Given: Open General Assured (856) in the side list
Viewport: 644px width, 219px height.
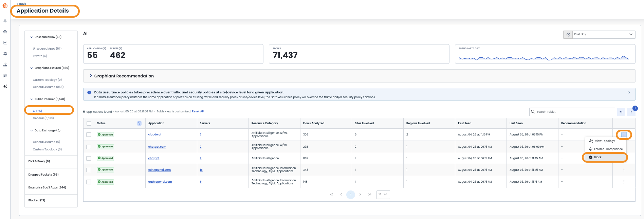Looking at the screenshot, I should pyautogui.click(x=48, y=87).
